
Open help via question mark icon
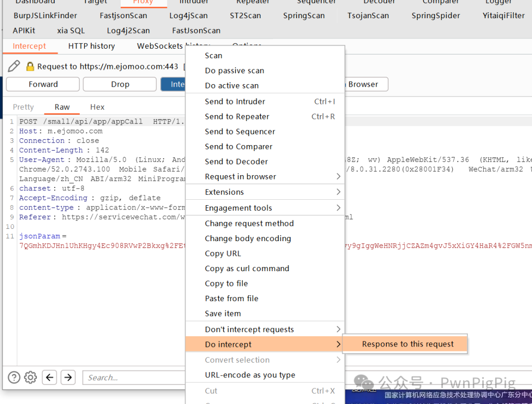click(x=14, y=377)
